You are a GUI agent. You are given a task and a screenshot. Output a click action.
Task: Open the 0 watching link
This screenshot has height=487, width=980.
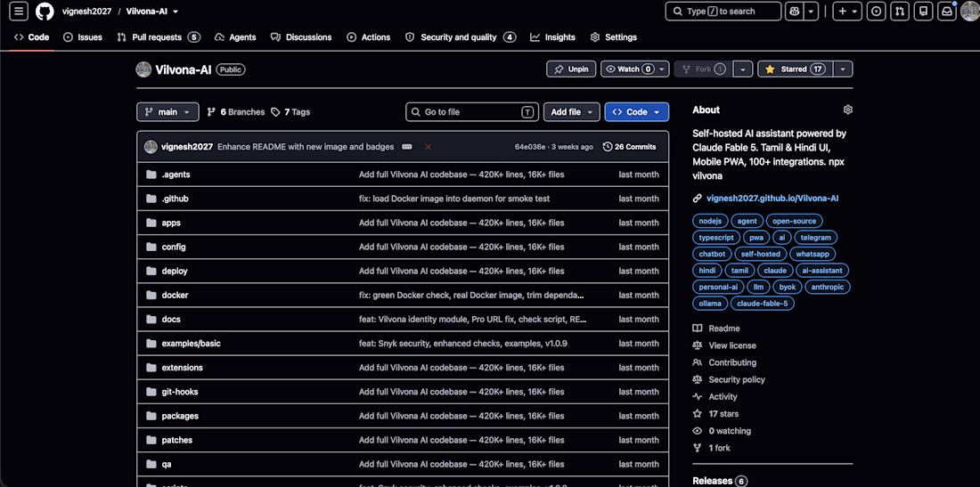[730, 431]
